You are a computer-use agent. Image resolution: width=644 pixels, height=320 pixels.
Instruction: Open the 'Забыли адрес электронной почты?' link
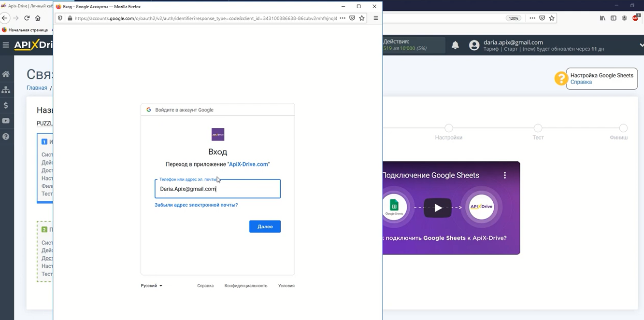pos(196,205)
